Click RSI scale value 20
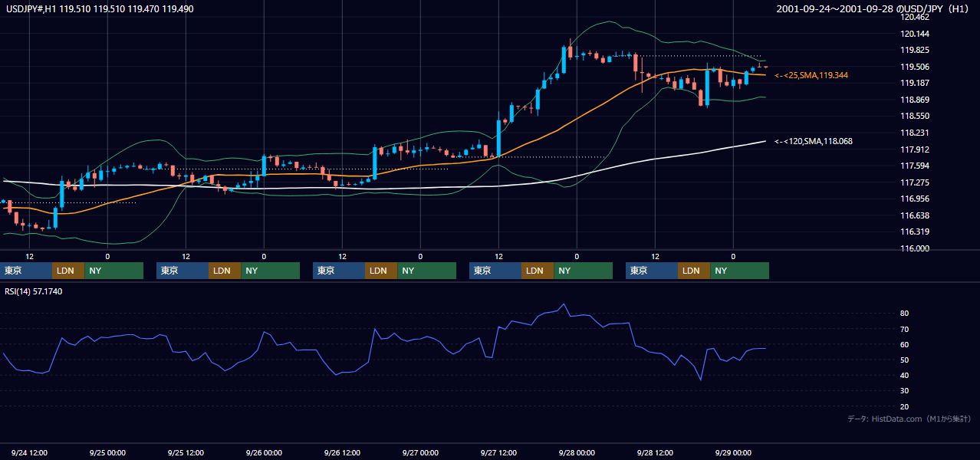 905,406
